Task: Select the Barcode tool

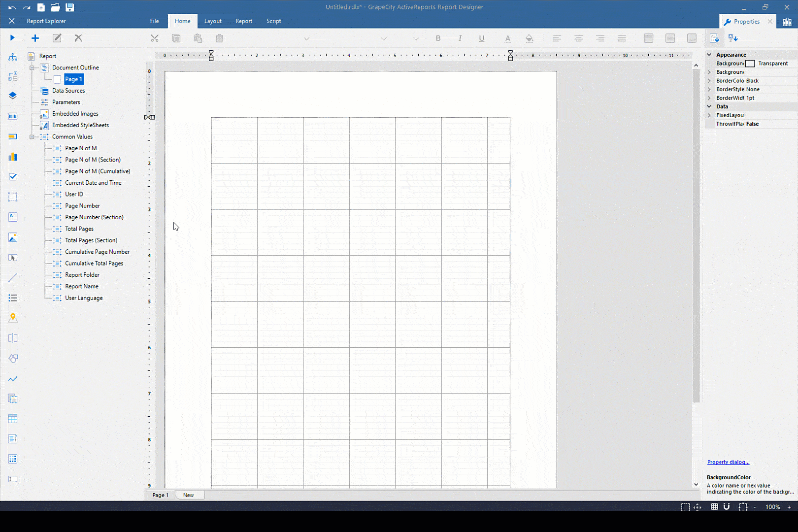Action: click(x=12, y=116)
